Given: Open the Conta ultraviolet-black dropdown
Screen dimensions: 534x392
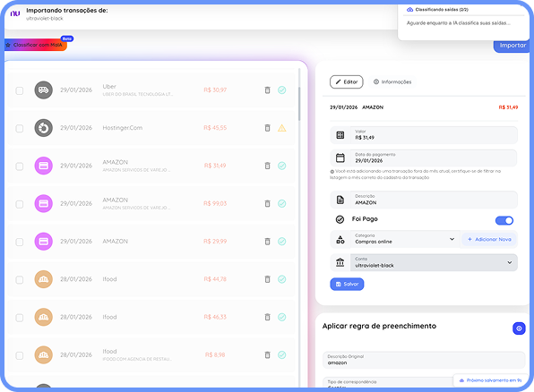Looking at the screenshot, I should (434, 263).
